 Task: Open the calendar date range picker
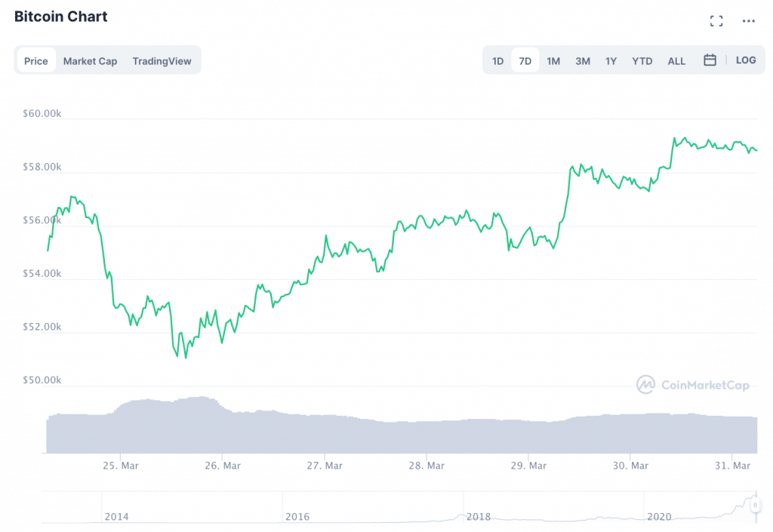(x=710, y=60)
